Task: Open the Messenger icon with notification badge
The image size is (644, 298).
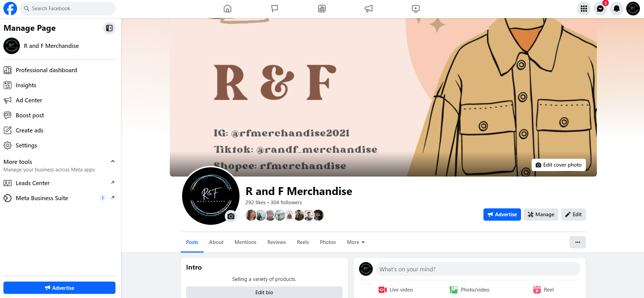Action: tap(600, 9)
